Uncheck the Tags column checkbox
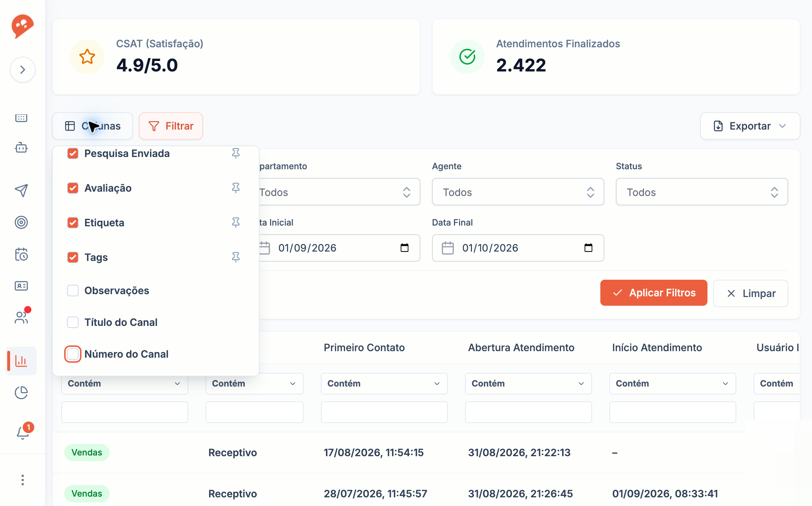This screenshot has width=812, height=506. (x=73, y=257)
